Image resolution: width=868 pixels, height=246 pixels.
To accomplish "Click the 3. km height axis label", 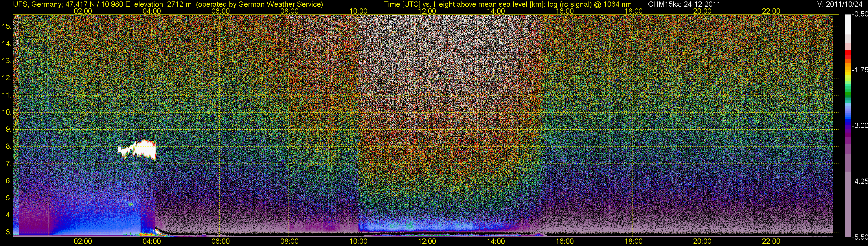I will tap(8, 232).
